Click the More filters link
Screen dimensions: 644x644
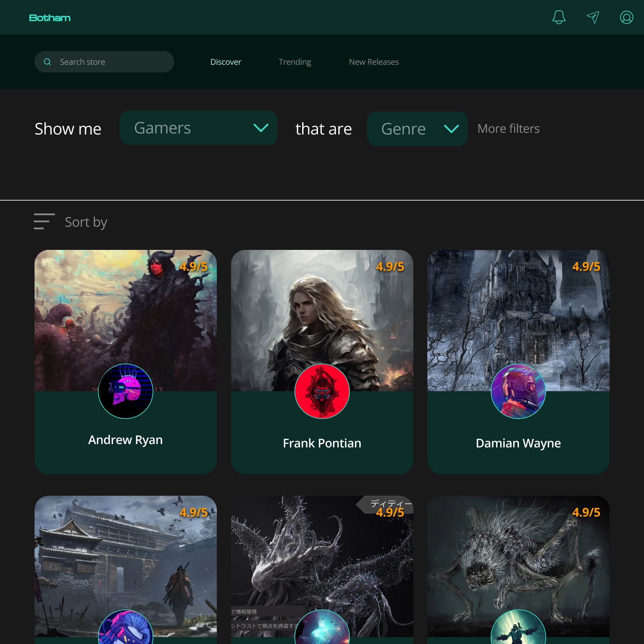[508, 129]
